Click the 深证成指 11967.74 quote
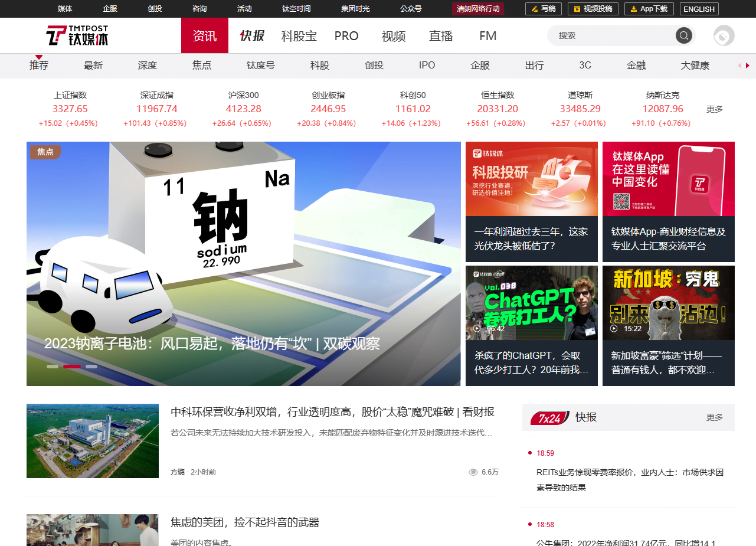The width and height of the screenshot is (756, 546). (157, 109)
